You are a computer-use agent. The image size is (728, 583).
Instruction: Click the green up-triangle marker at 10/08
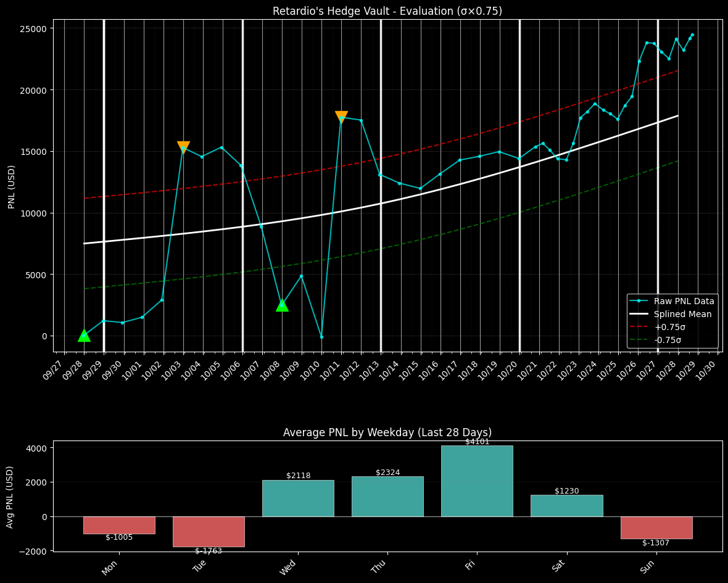(x=282, y=305)
